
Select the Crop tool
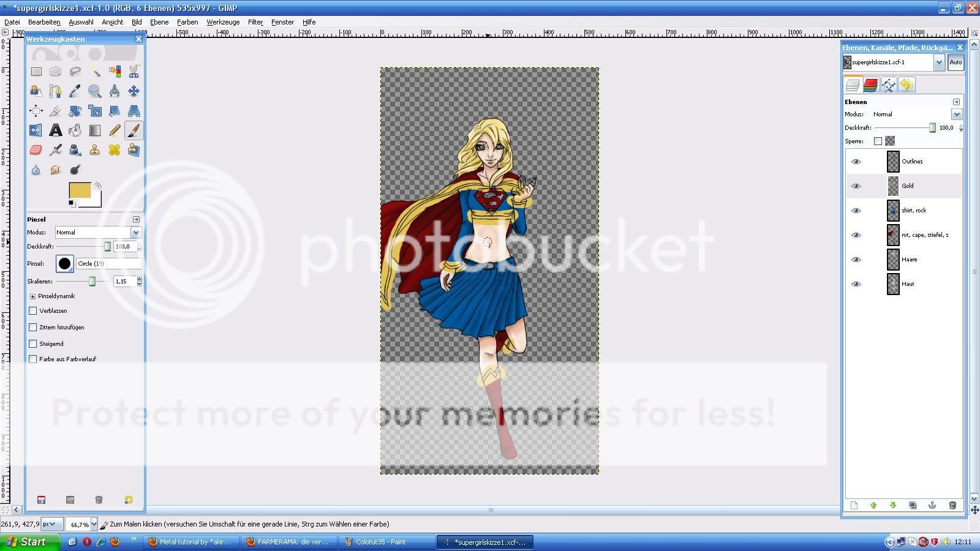click(56, 111)
